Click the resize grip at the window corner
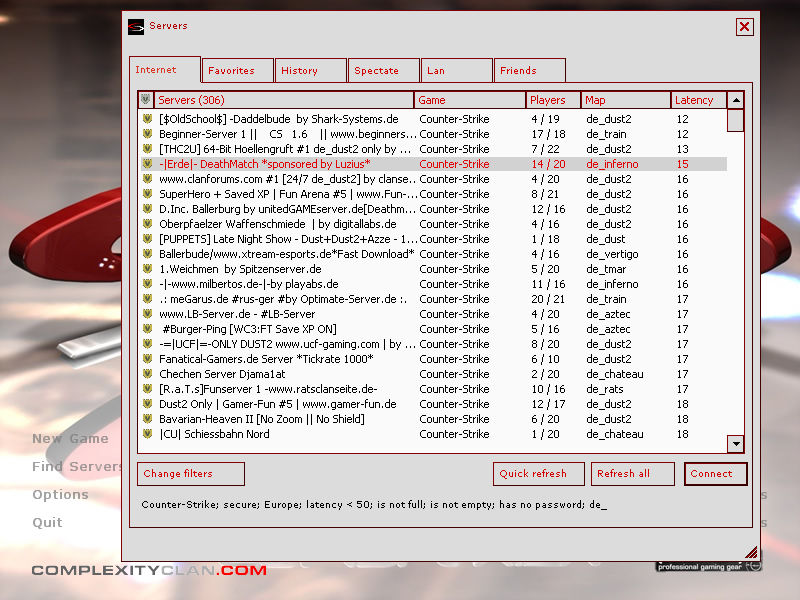Screen dimensions: 800x600 (750, 551)
